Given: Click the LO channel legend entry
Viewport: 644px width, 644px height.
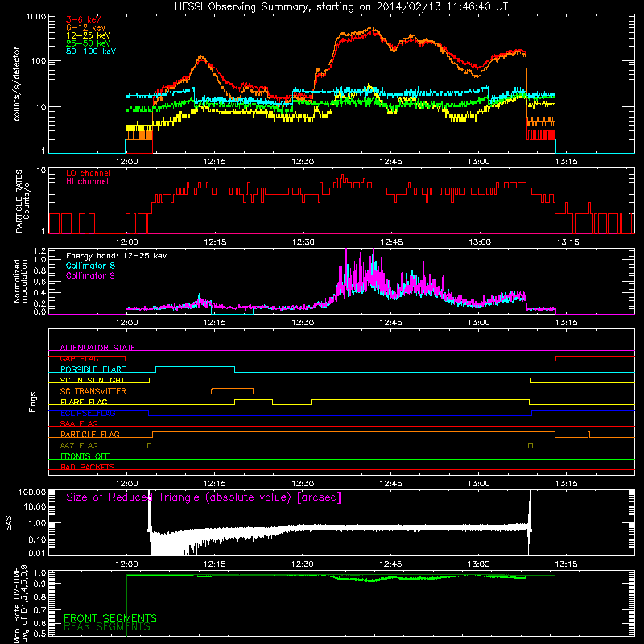Looking at the screenshot, I should pos(89,173).
